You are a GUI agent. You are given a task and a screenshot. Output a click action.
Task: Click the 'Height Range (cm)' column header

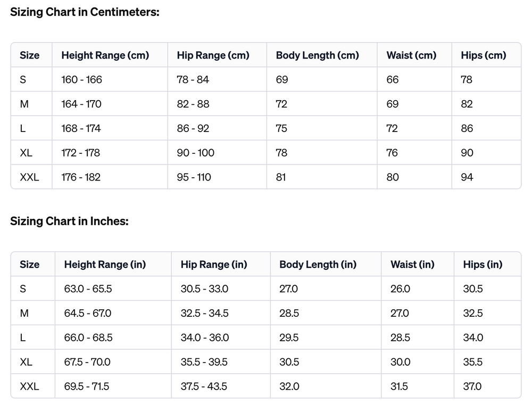pyautogui.click(x=105, y=55)
